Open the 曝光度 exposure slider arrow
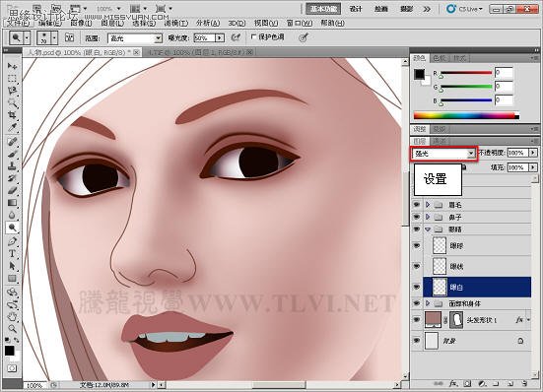Viewport: 543px width, 392px height. [x=220, y=37]
